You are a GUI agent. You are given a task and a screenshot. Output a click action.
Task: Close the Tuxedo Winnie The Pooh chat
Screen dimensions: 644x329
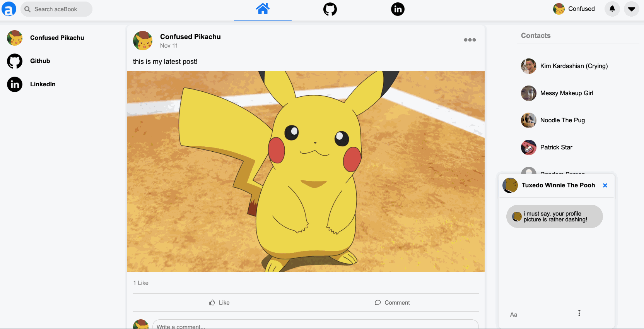coord(605,185)
